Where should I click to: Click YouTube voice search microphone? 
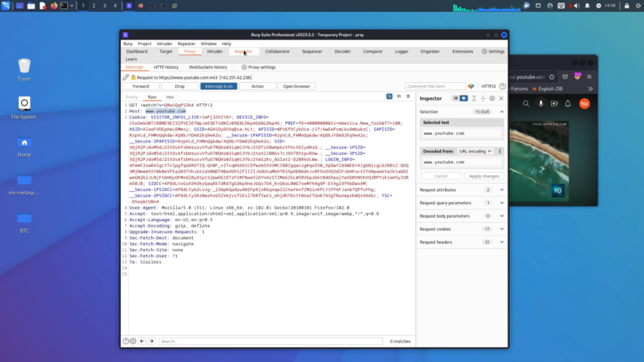point(541,104)
